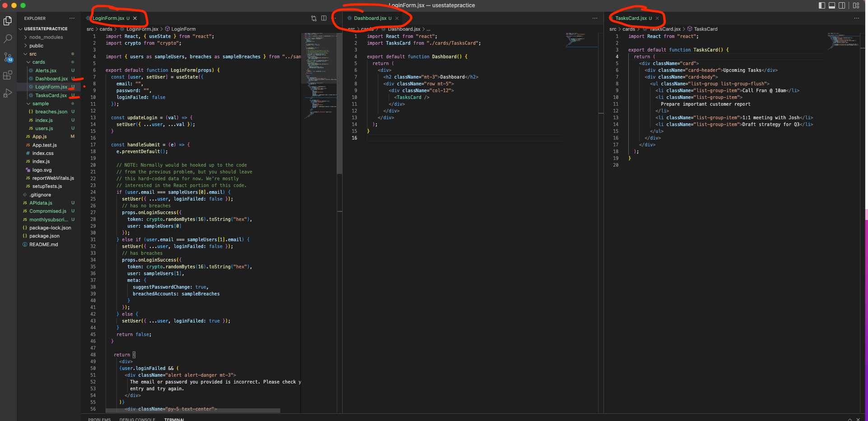Switch to the Dashboard.jsx editor tab
868x421 pixels.
coord(370,19)
